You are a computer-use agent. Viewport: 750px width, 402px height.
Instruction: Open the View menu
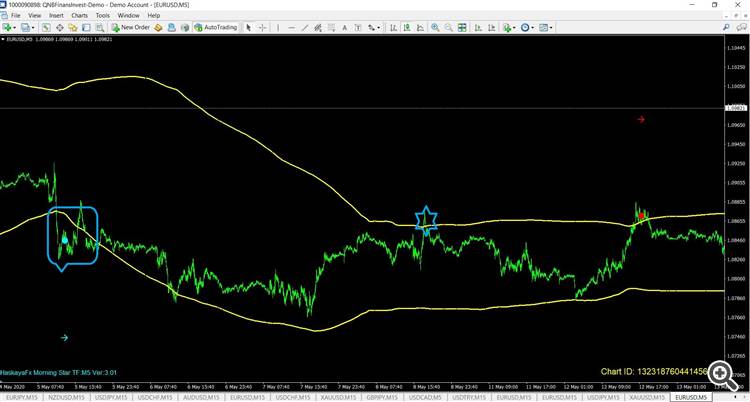click(x=35, y=15)
